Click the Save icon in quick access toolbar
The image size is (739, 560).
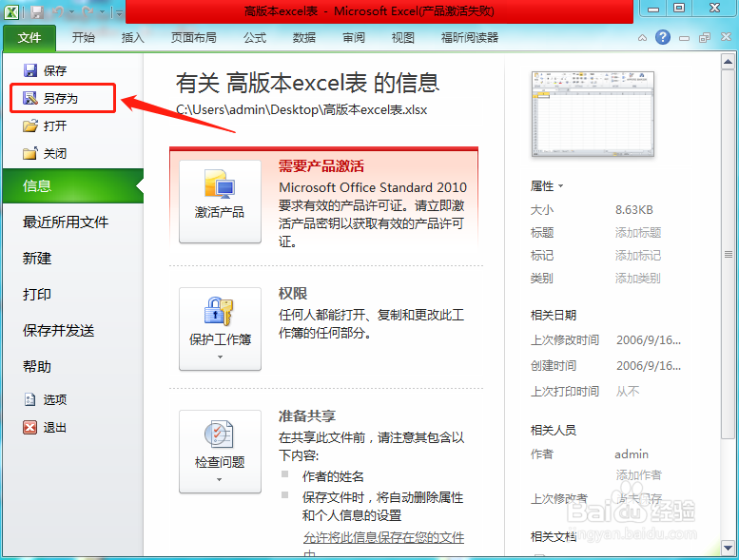click(x=37, y=11)
